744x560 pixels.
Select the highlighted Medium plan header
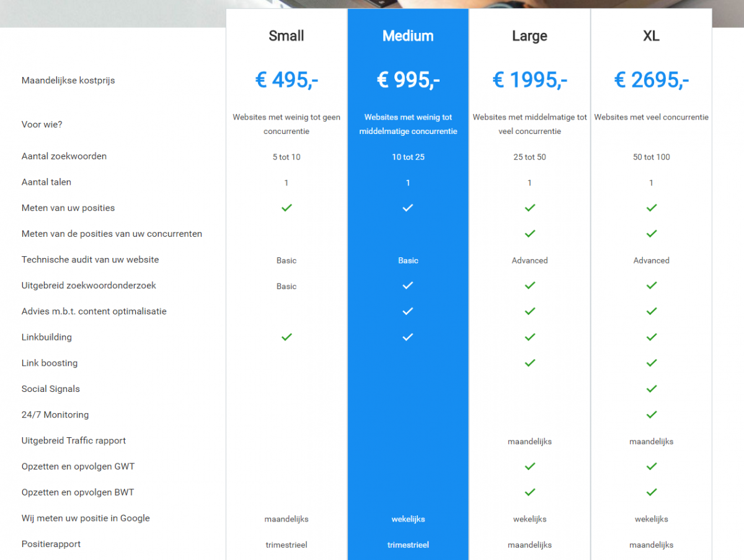tap(407, 36)
